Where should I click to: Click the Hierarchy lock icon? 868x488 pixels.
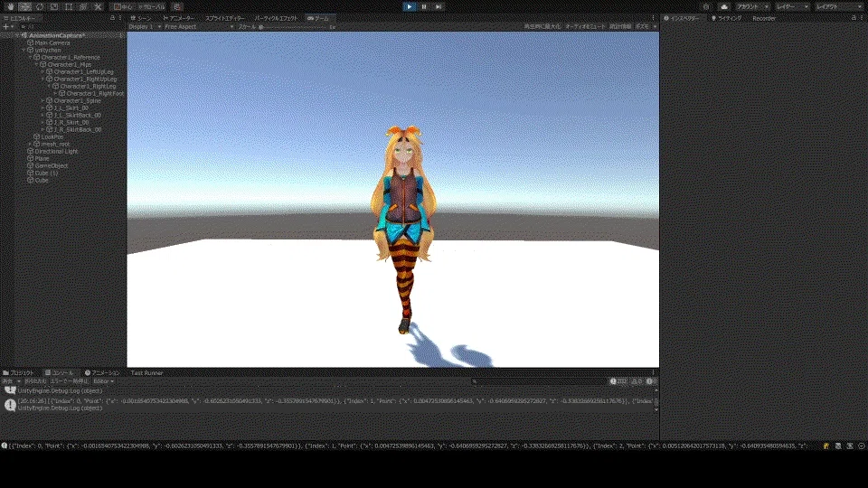(112, 18)
